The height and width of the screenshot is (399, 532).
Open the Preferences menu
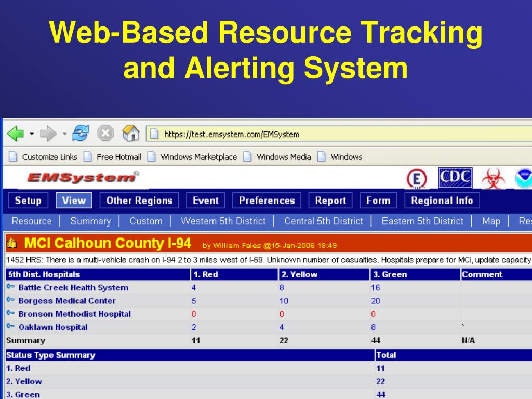click(x=266, y=201)
